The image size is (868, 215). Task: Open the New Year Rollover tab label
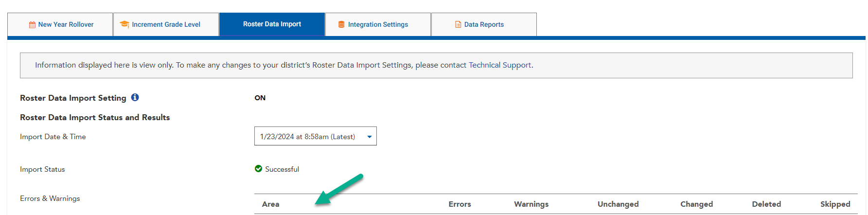point(66,25)
